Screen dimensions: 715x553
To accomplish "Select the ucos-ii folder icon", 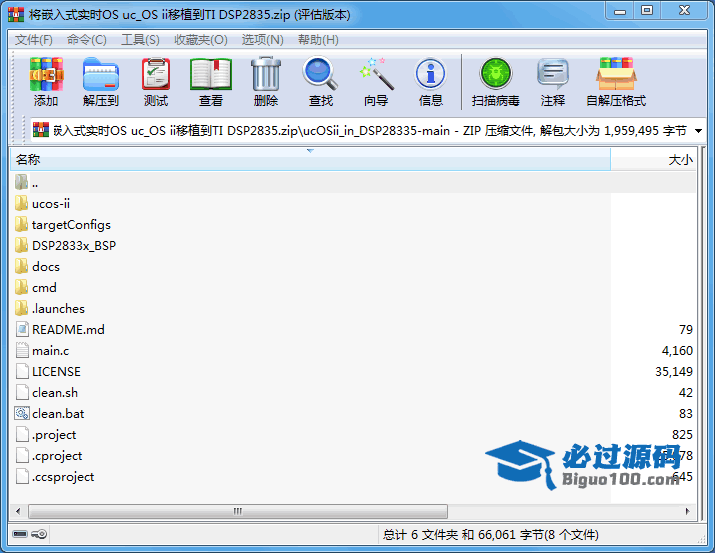I will click(21, 203).
